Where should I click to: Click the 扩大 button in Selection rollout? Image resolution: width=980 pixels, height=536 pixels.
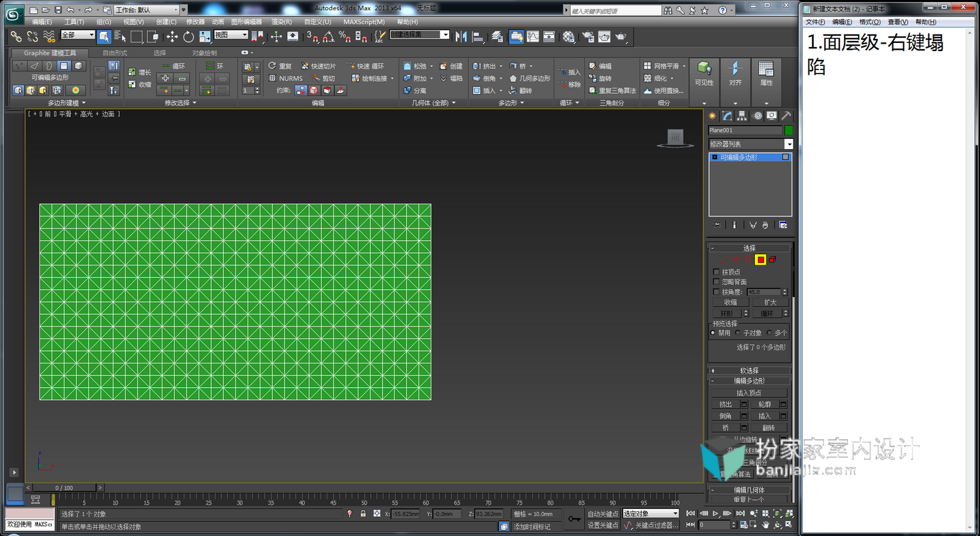click(x=770, y=303)
